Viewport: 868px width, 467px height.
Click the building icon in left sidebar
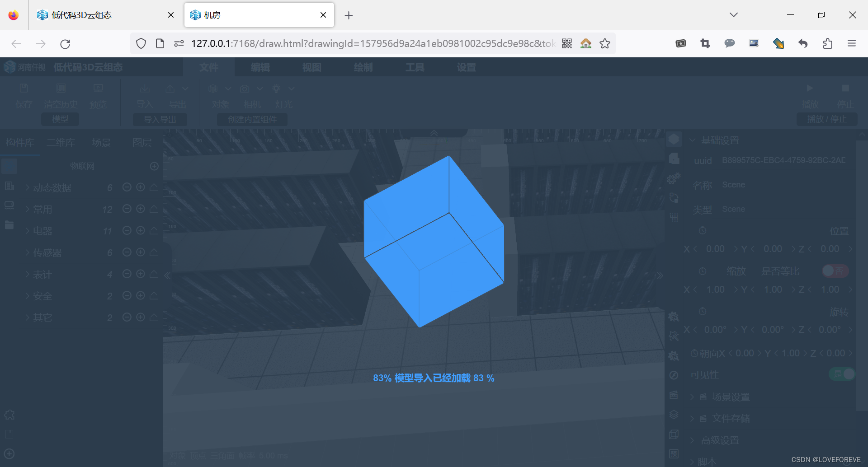click(x=9, y=186)
